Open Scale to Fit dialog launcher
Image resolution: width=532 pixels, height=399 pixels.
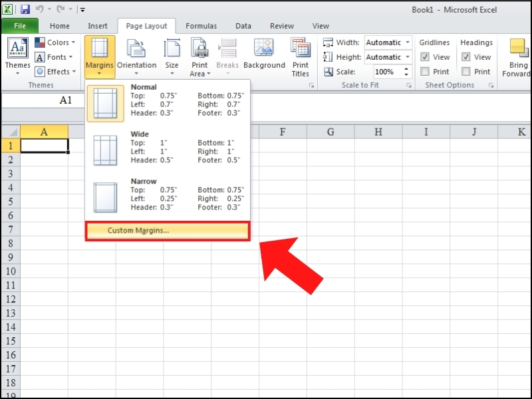point(409,86)
